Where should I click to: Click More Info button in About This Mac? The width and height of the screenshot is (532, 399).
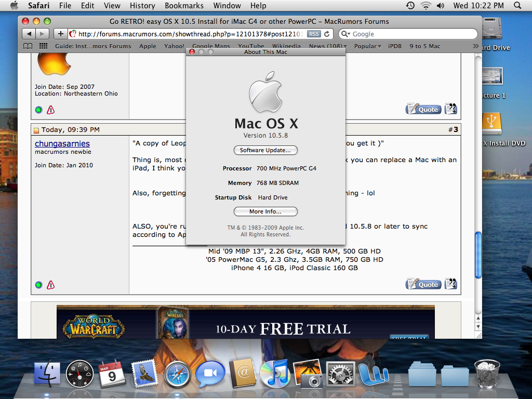tap(265, 212)
